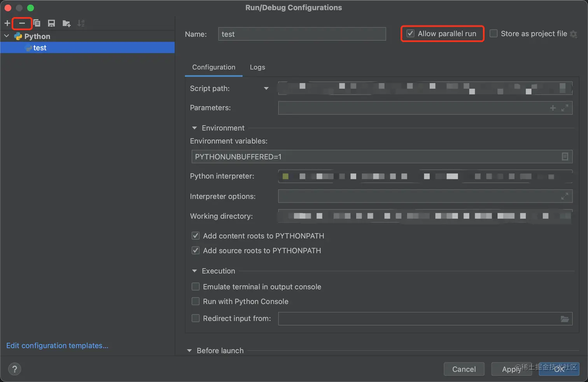Viewport: 588px width, 382px height.
Task: Browse for a Redirect input file
Action: (x=565, y=319)
